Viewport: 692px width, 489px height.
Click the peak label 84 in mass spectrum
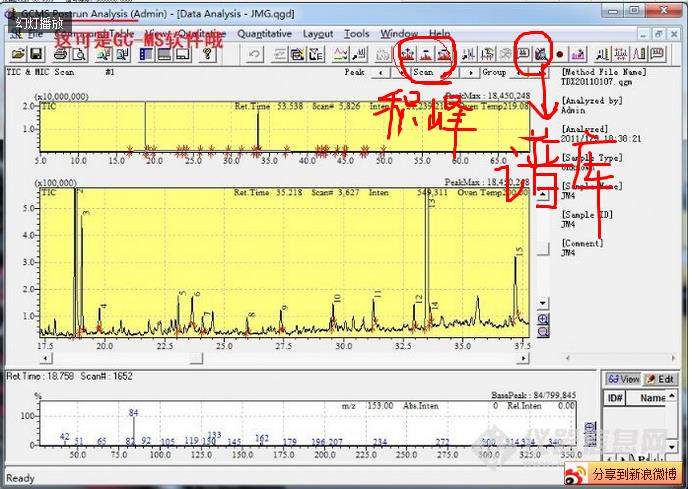pyautogui.click(x=134, y=413)
